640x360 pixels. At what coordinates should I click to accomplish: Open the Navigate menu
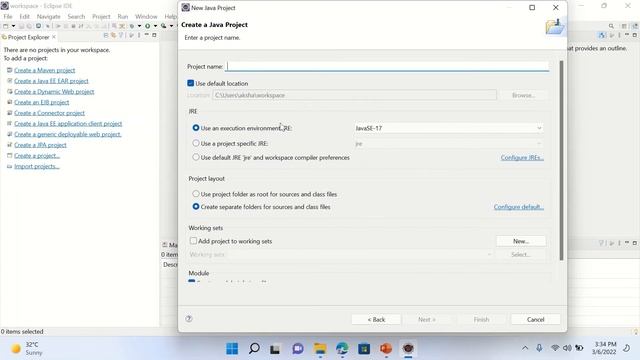[49, 16]
